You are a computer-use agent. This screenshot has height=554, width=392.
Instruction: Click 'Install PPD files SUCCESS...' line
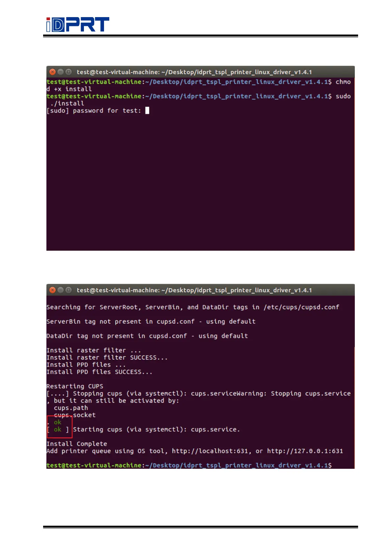(x=99, y=372)
